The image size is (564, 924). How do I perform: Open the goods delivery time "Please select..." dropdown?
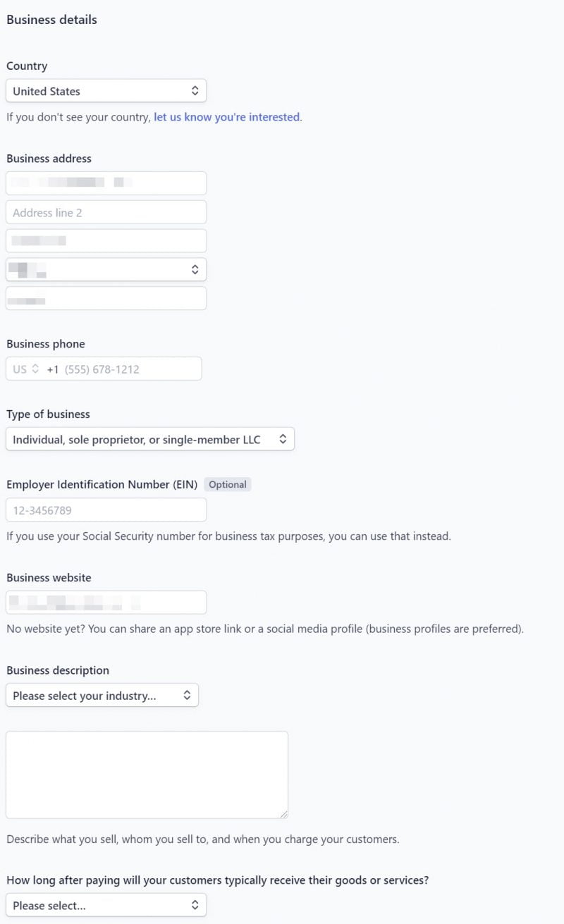tap(106, 905)
